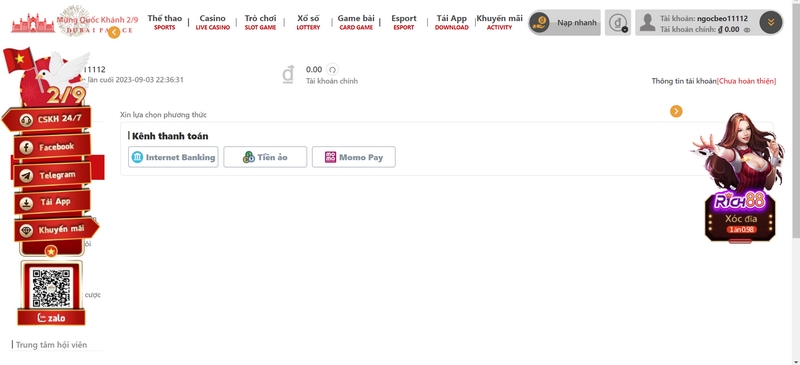Open the Casino menu

pos(212,22)
